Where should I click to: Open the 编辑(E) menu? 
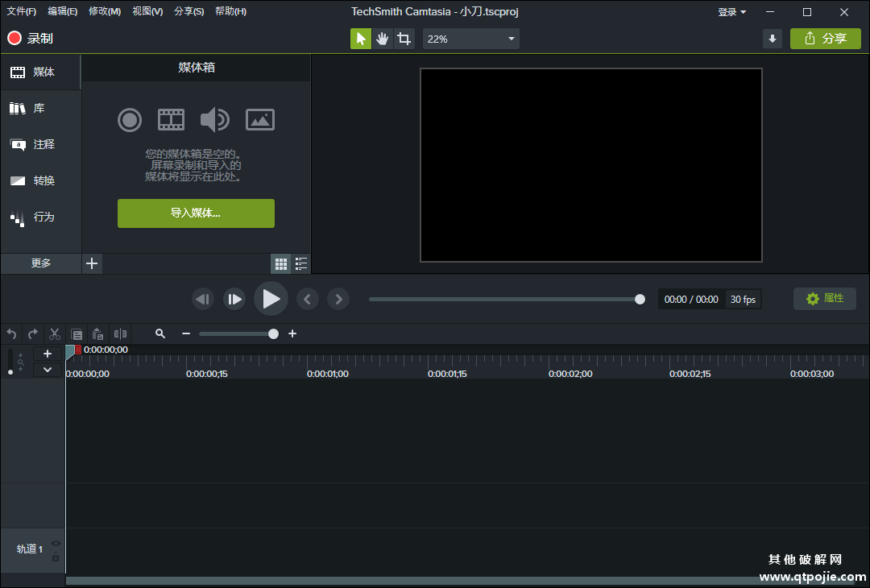tap(62, 11)
